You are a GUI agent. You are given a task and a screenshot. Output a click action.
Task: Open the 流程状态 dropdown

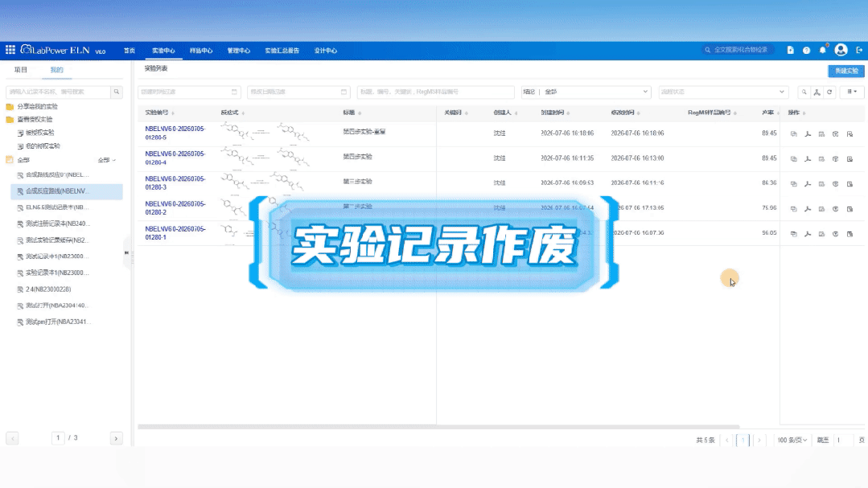[723, 92]
